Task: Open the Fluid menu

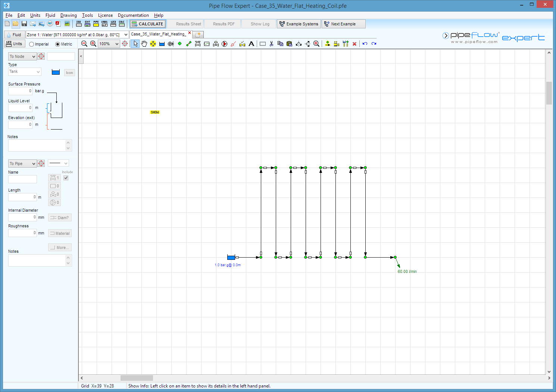Action: (50, 15)
